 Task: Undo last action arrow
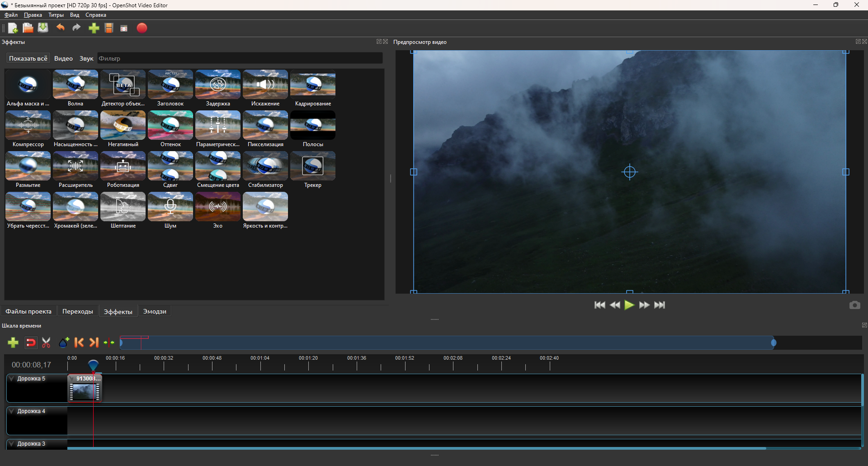[x=60, y=28]
